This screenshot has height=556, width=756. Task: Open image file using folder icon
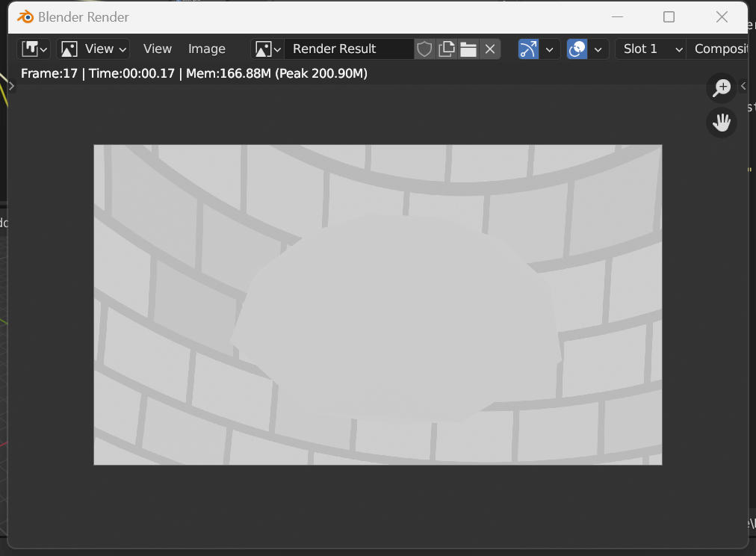[x=468, y=49]
